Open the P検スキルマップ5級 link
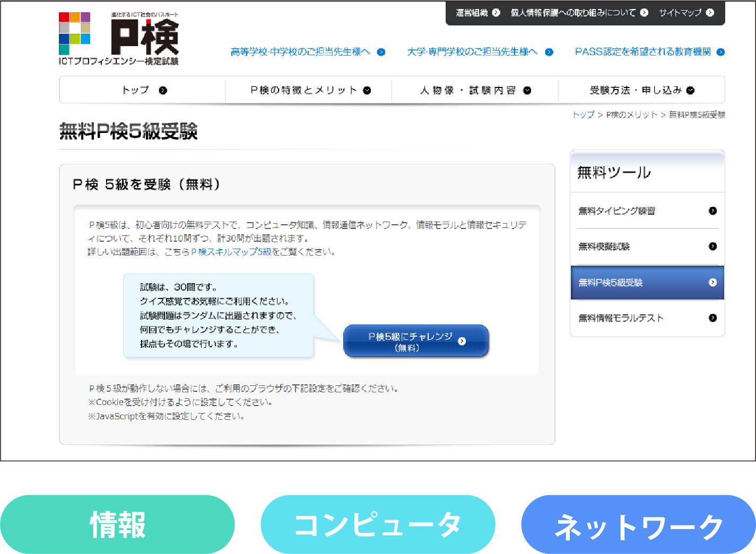The image size is (756, 554). [x=231, y=252]
